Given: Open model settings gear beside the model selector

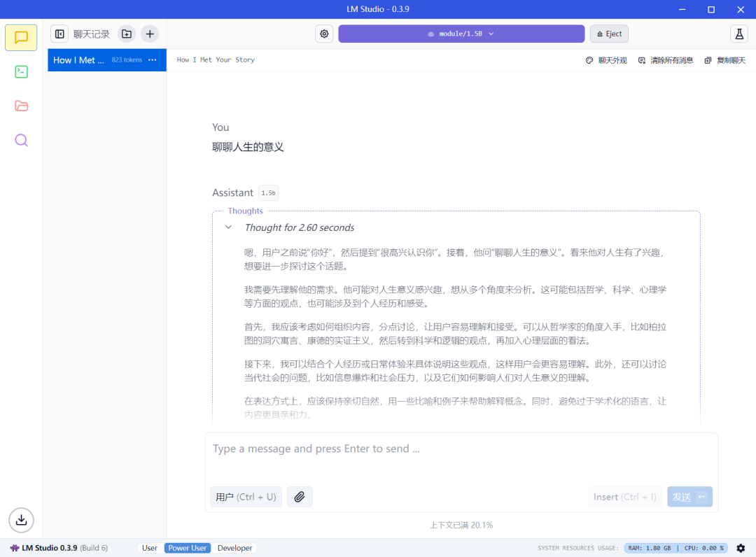Looking at the screenshot, I should tap(325, 34).
